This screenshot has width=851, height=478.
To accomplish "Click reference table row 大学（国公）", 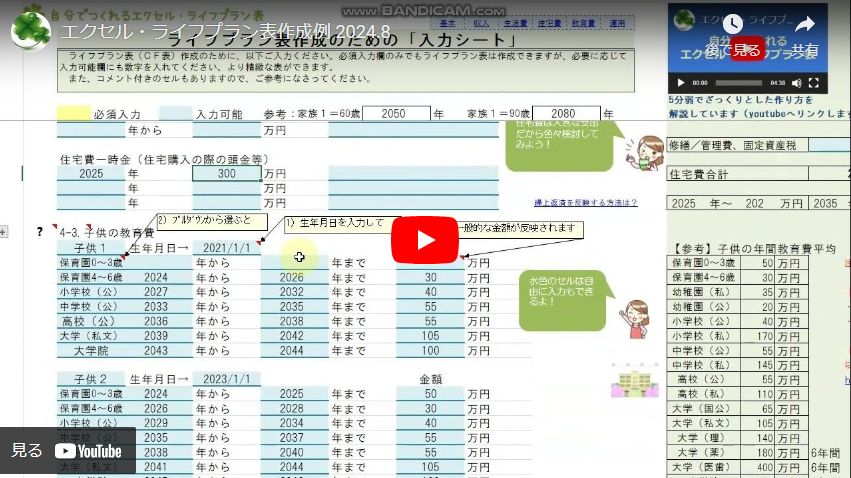I will [738, 409].
